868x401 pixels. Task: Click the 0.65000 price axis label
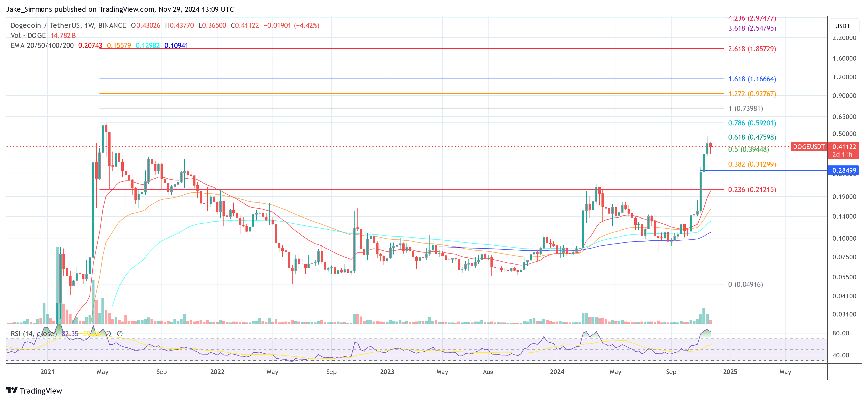[x=844, y=117]
